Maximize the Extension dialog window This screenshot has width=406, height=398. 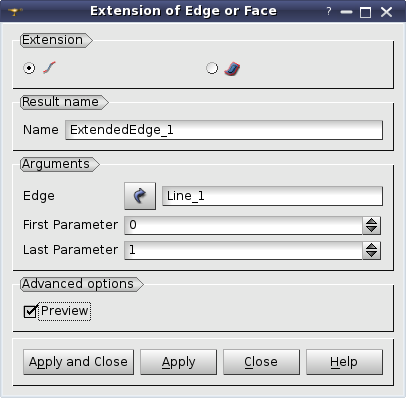click(x=365, y=13)
